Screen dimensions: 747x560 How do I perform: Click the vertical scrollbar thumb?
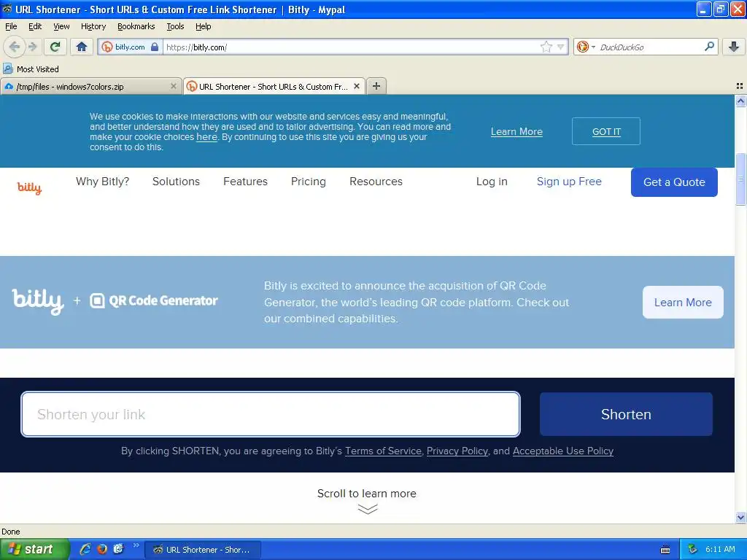click(740, 179)
